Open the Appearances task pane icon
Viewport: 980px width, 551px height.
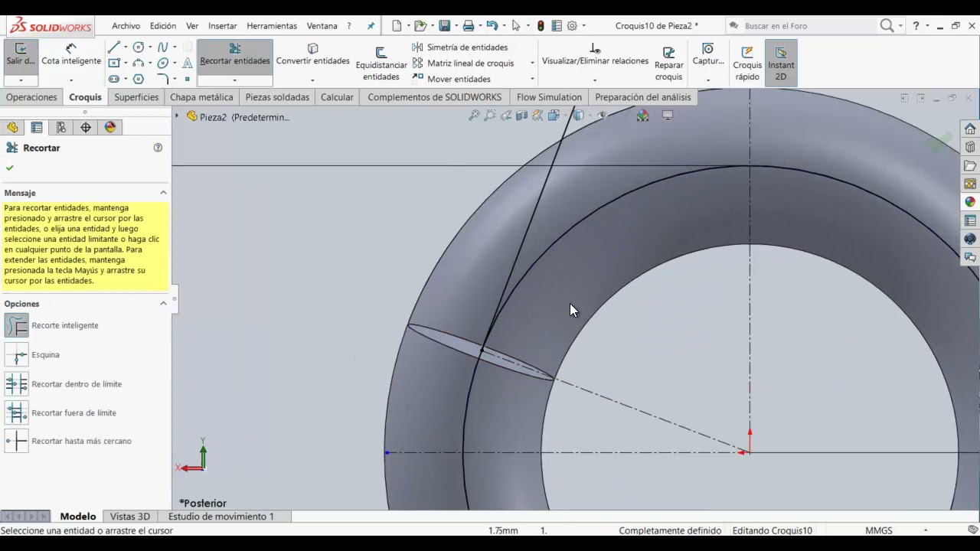[x=970, y=202]
